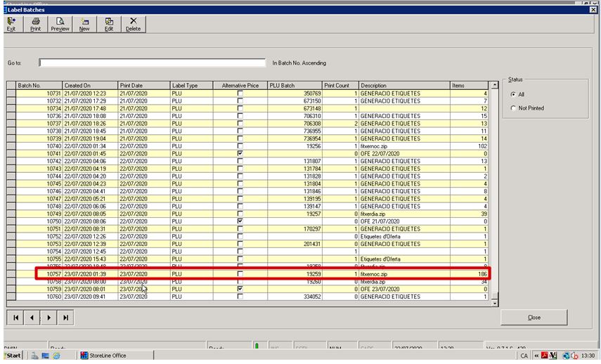Click the Exit toolbar icon
The image size is (601, 364).
pos(11,24)
